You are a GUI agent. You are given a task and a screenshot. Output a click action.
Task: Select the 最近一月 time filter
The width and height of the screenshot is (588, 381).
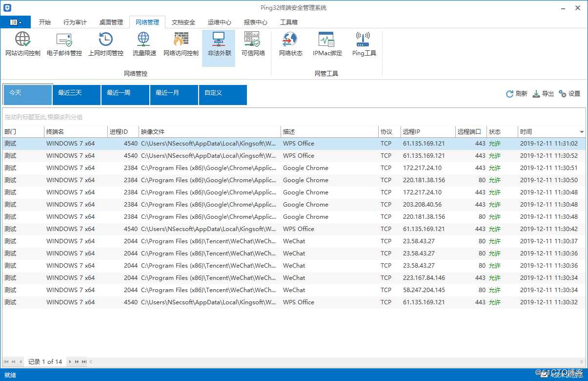click(x=174, y=95)
